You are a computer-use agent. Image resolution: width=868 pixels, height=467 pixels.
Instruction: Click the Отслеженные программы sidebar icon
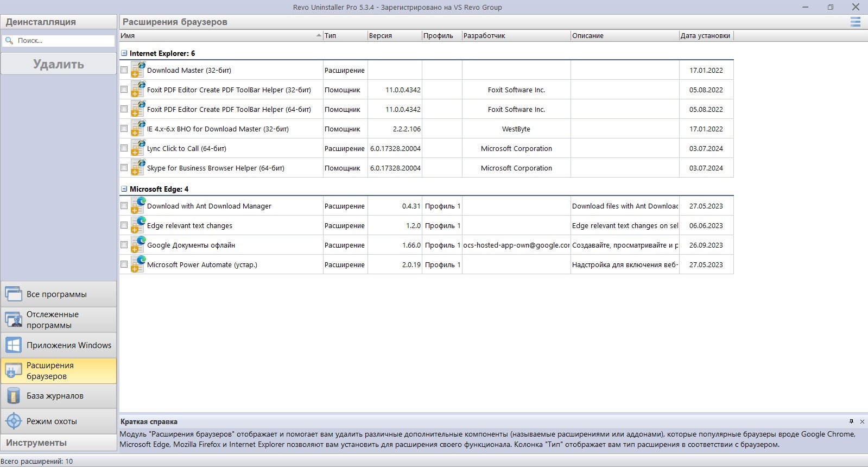14,319
